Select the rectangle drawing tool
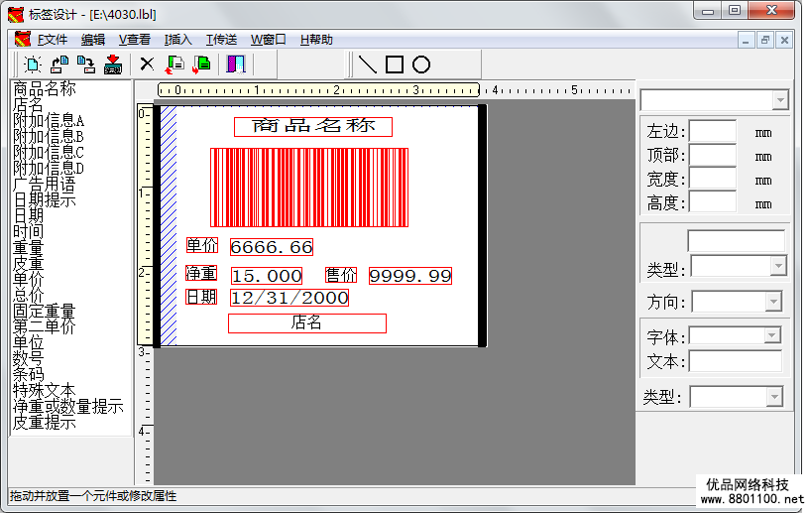This screenshot has height=513, width=812. coord(395,64)
